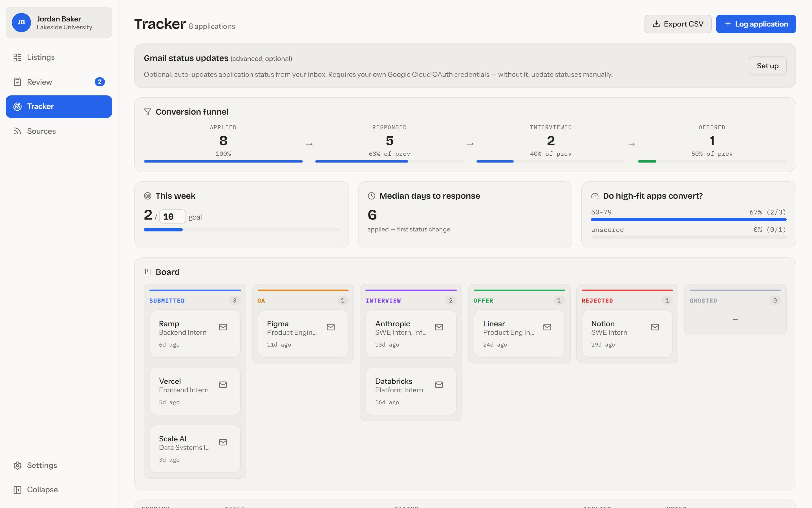Go to Sources
The image size is (812, 508).
[59, 131]
